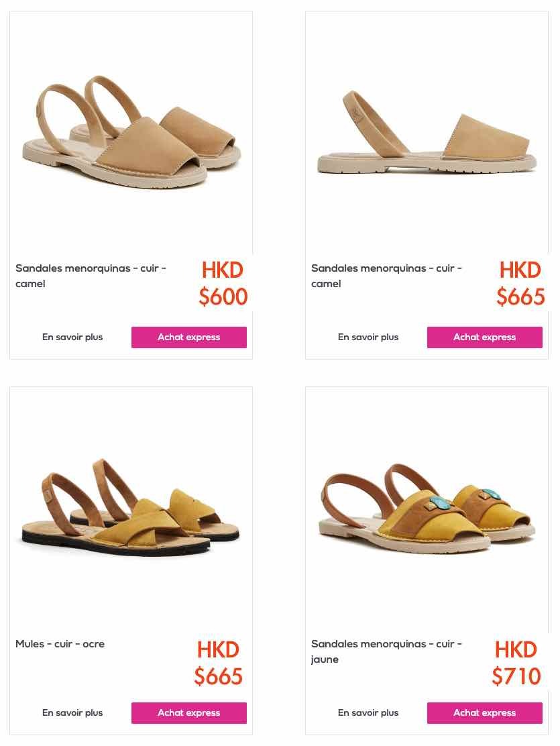The height and width of the screenshot is (746, 560).
Task: Open En savoir plus for the $665 camel sandals
Action: pos(368,337)
